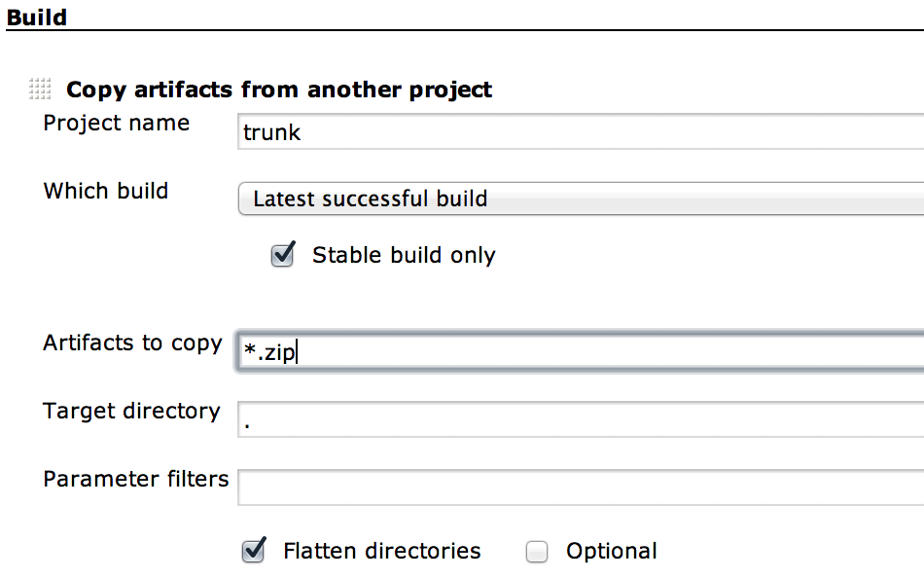The height and width of the screenshot is (578, 924).
Task: Click the Target directory label
Action: 131,411
